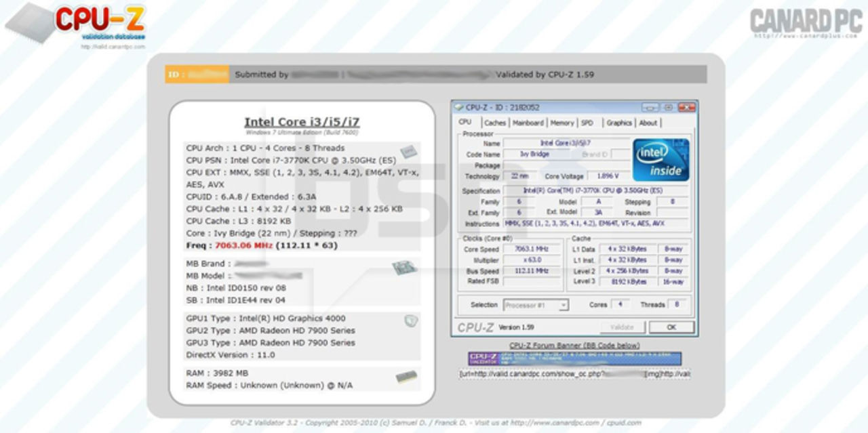Open the Graphics tab
Image resolution: width=868 pixels, height=433 pixels.
(x=618, y=123)
